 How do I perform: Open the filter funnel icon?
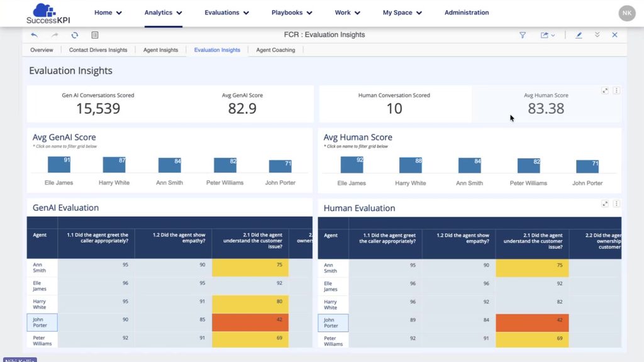(x=523, y=35)
